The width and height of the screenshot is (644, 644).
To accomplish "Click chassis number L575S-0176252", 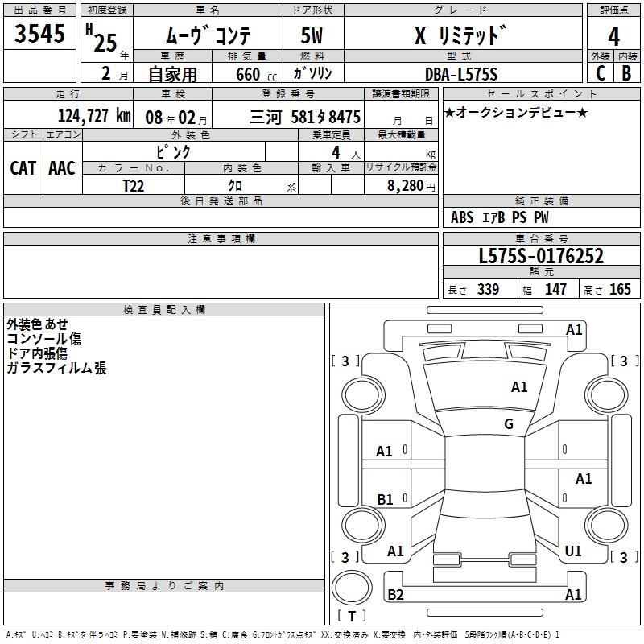I will (541, 256).
